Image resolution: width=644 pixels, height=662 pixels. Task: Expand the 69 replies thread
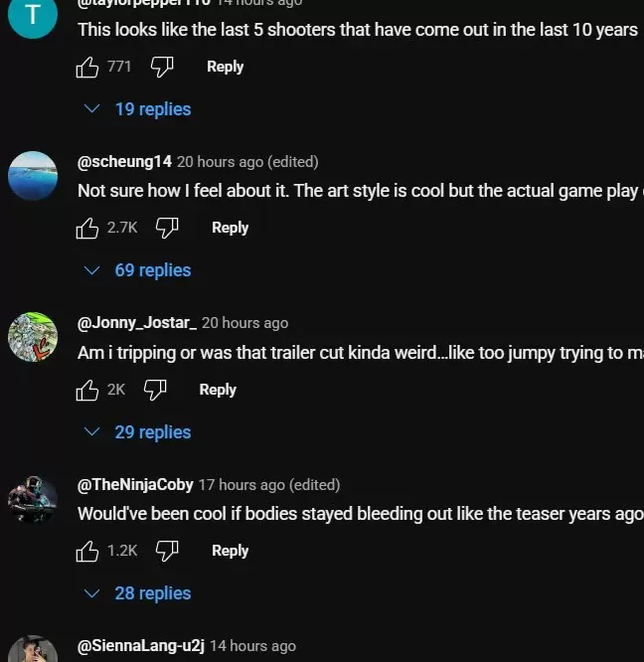(139, 270)
